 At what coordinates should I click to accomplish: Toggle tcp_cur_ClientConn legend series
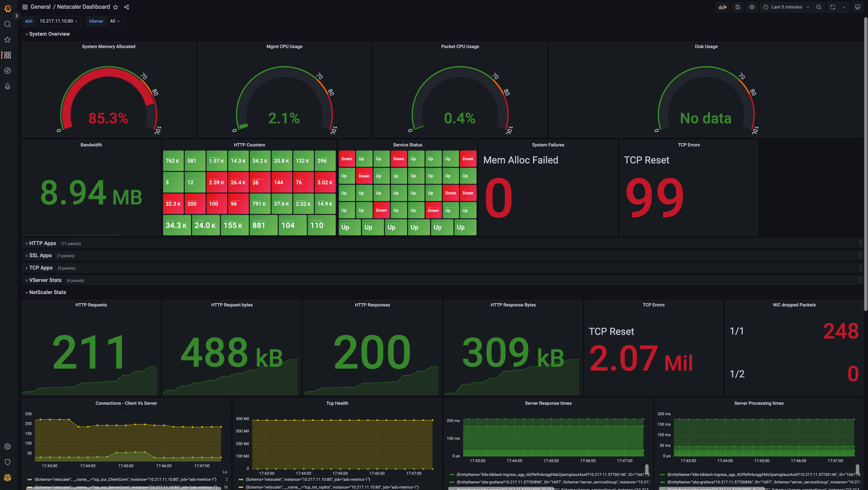tap(125, 479)
